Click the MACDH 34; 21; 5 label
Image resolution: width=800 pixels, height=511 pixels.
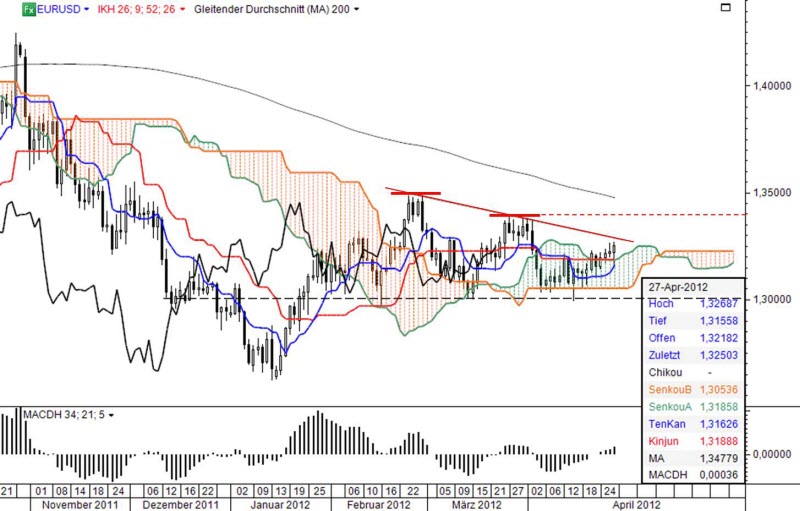[x=64, y=415]
